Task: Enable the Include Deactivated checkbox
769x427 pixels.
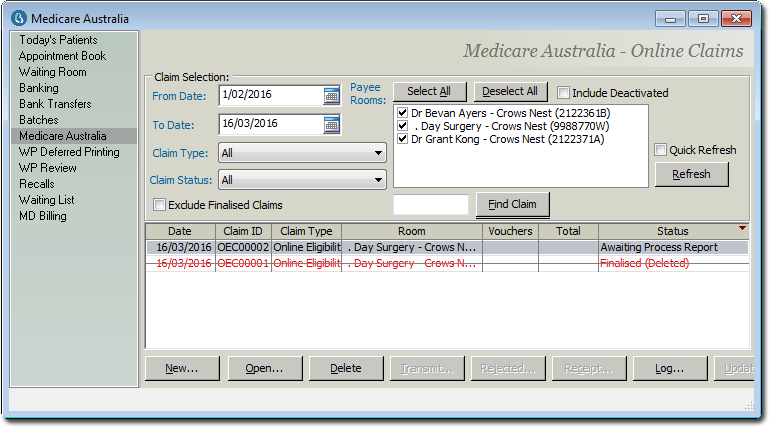Action: point(564,93)
